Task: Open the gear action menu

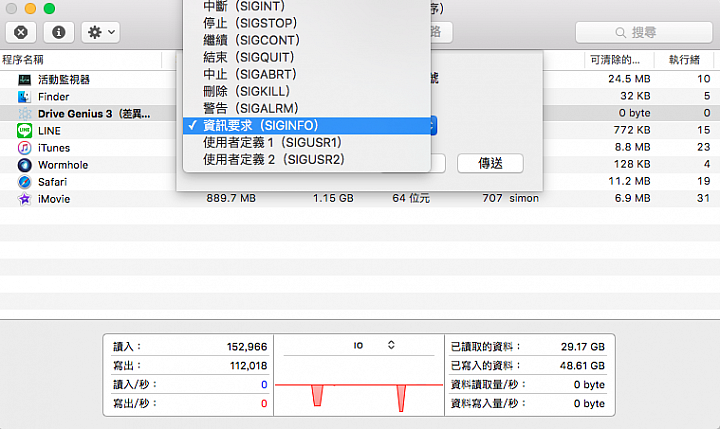Action: click(101, 32)
